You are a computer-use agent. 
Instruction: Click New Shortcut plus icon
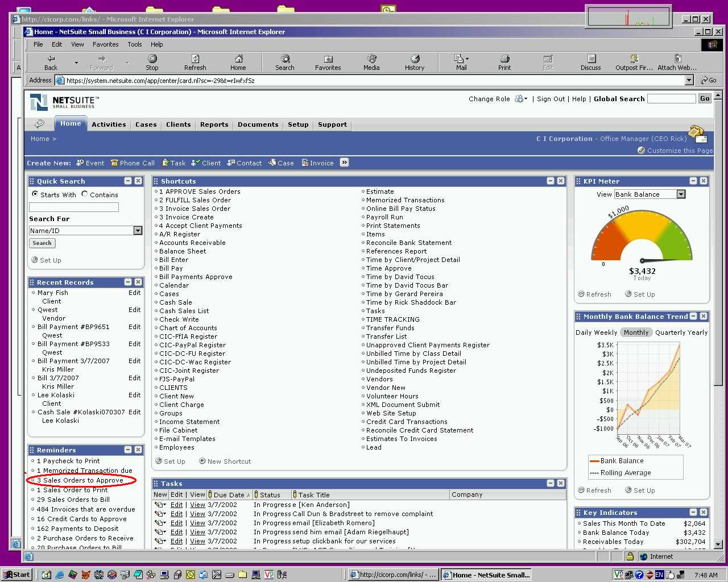[202, 461]
